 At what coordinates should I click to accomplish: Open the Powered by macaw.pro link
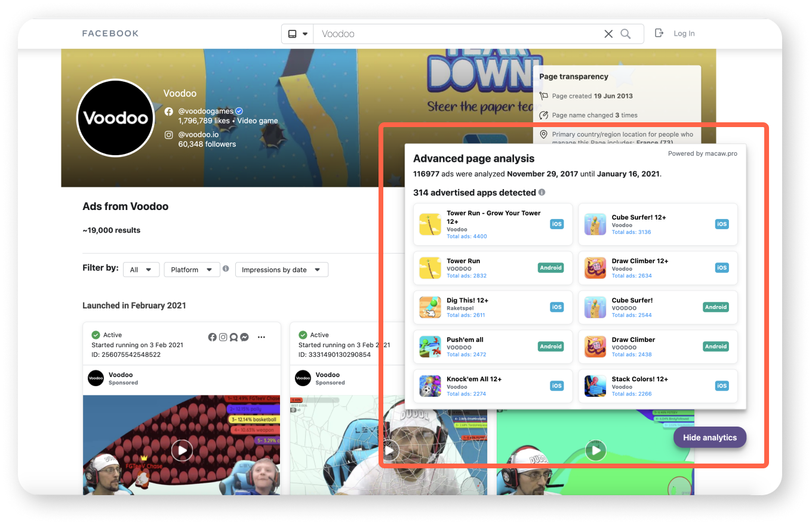click(x=703, y=153)
